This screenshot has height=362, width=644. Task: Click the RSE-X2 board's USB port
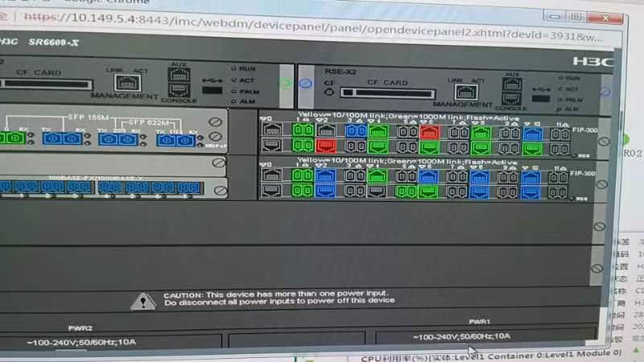[541, 98]
